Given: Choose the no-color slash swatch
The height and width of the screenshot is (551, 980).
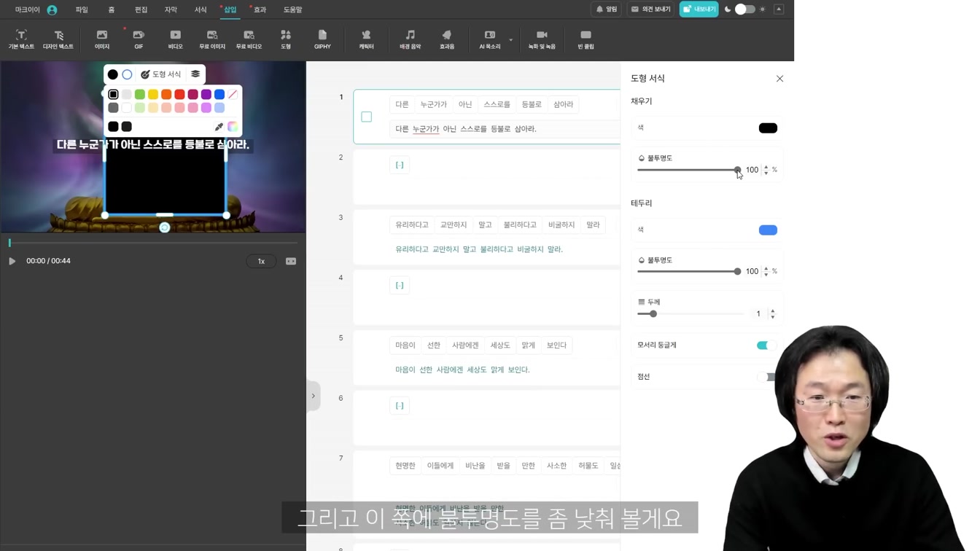Looking at the screenshot, I should 233,94.
